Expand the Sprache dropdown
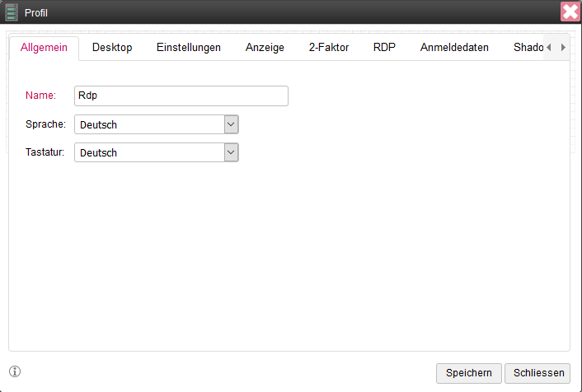The width and height of the screenshot is (582, 392). click(231, 124)
